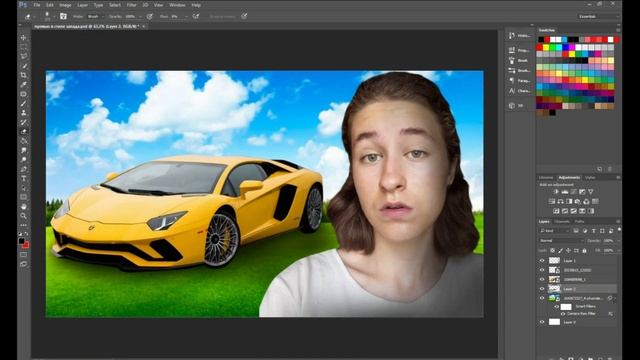Toggle the brush settings panel in options bar
Viewport: 640px width, 360px height.
point(63,16)
